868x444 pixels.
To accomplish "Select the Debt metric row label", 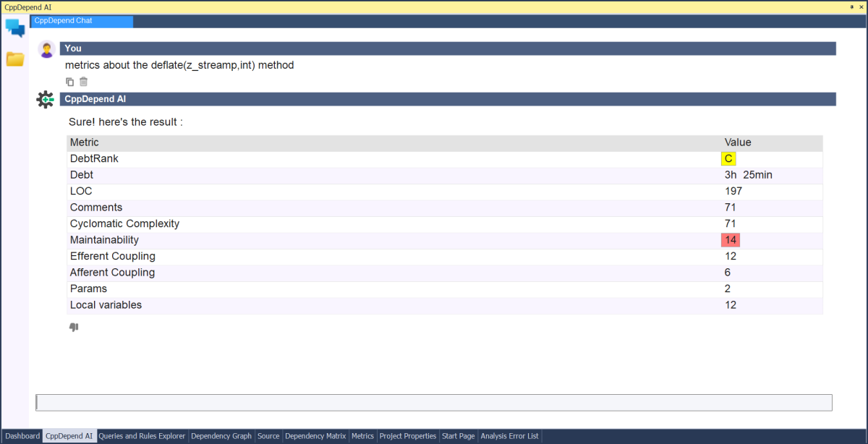I will point(82,175).
